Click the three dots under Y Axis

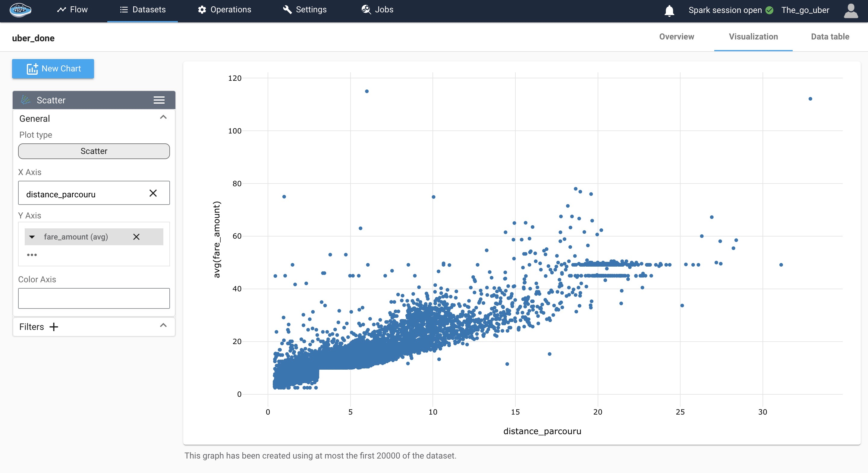(x=32, y=255)
